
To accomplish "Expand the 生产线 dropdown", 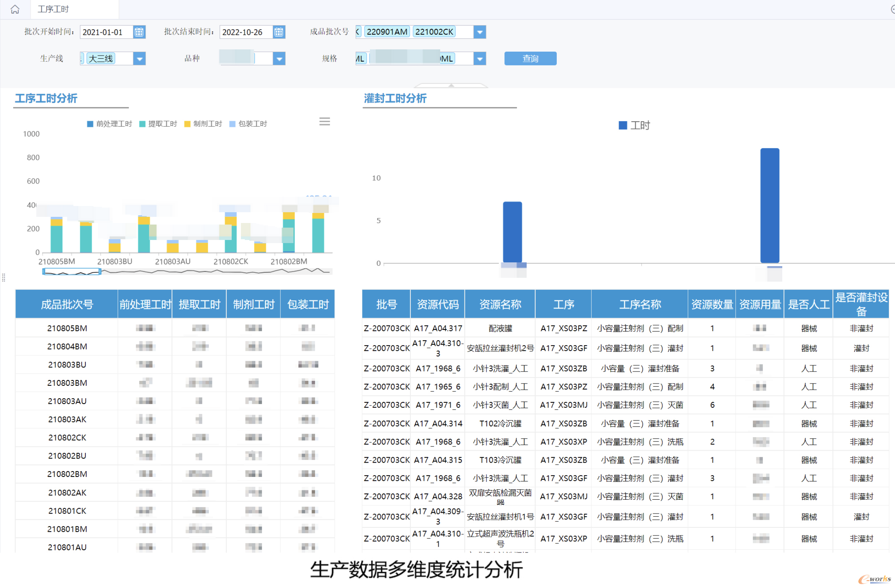I will [x=139, y=59].
